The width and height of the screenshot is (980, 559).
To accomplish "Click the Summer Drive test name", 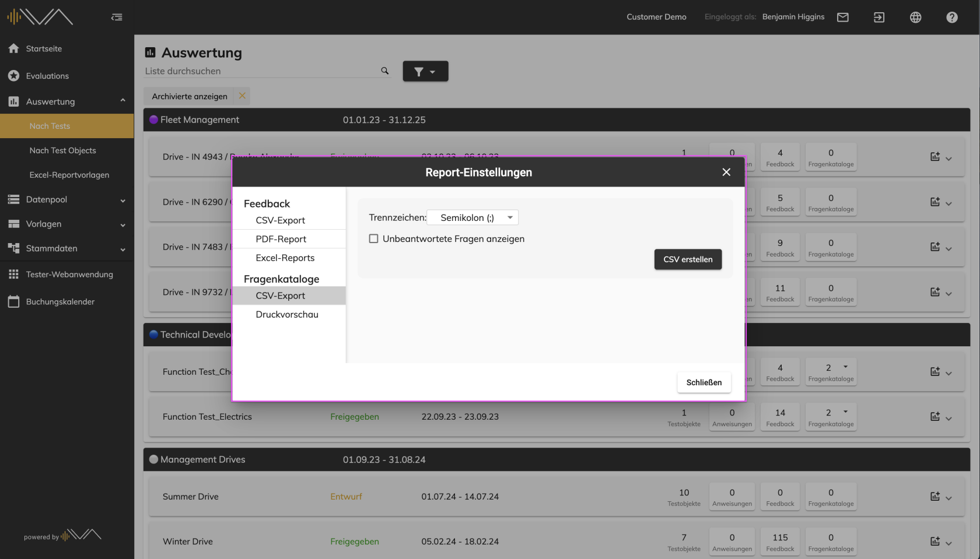I will pos(191,497).
